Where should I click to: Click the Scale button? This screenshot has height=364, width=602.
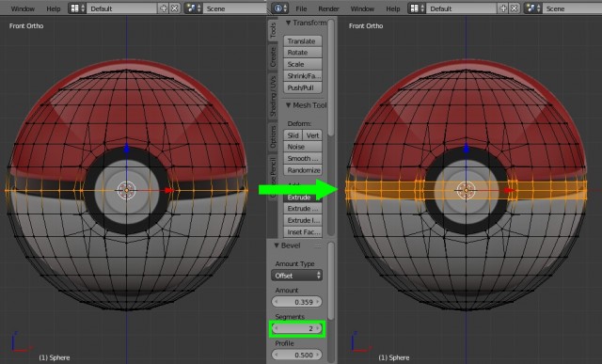tap(303, 64)
